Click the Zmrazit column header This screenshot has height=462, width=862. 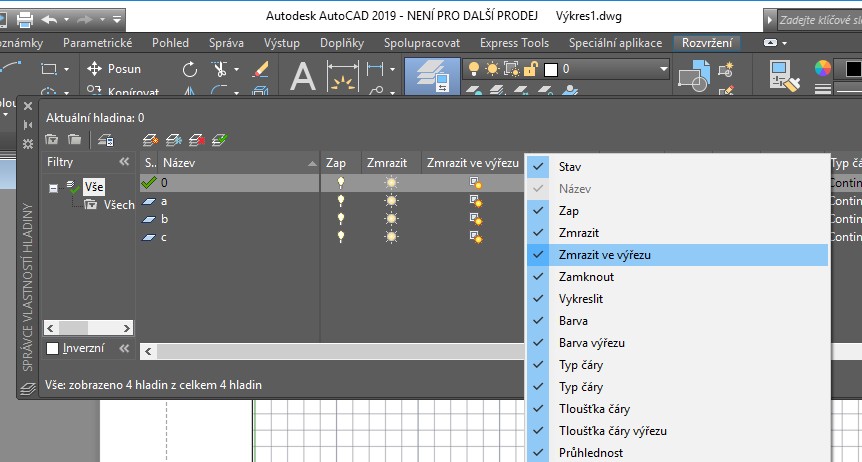point(386,162)
